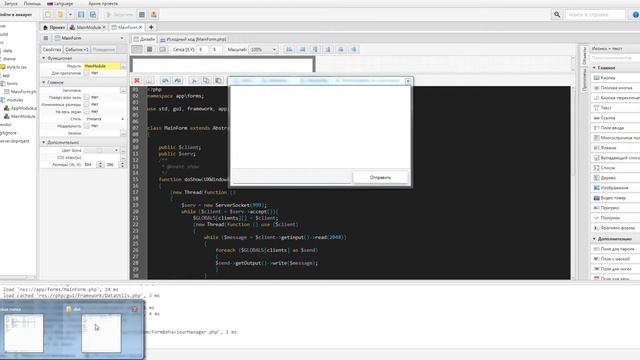Select the Дерево tree component

(616, 178)
